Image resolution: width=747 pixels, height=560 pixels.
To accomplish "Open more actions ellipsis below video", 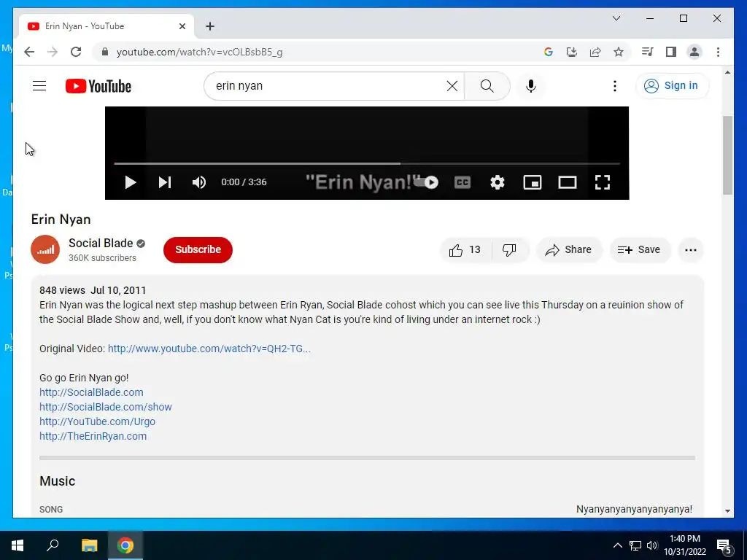I will coord(690,249).
